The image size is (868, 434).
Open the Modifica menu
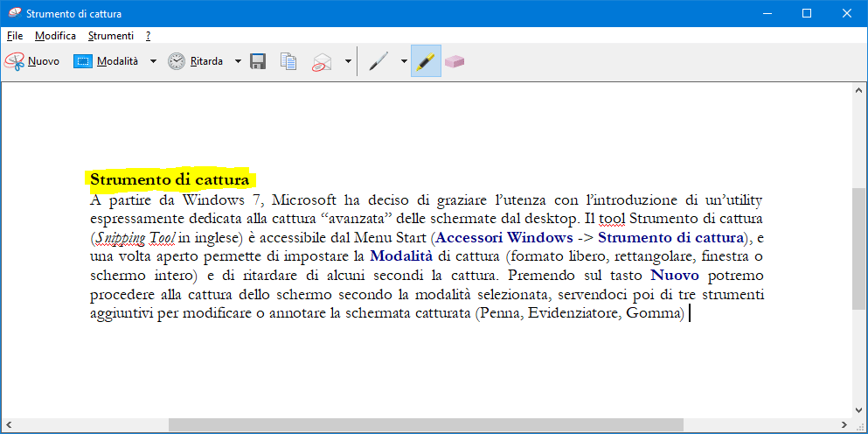pyautogui.click(x=56, y=36)
